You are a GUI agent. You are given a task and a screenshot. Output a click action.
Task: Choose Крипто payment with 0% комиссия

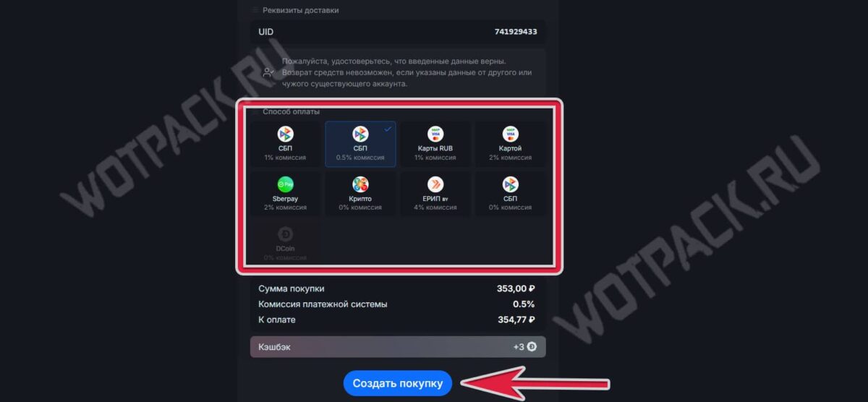[x=360, y=194]
